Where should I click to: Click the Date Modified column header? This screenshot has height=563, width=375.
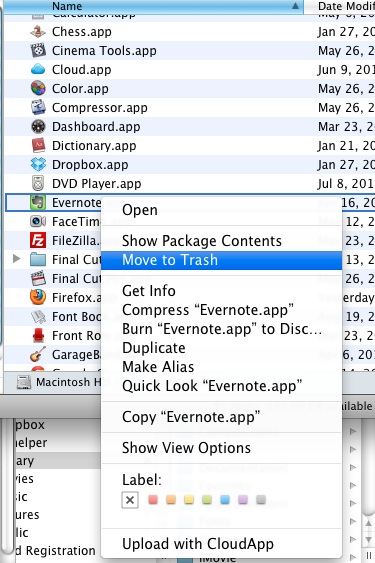coord(340,6)
